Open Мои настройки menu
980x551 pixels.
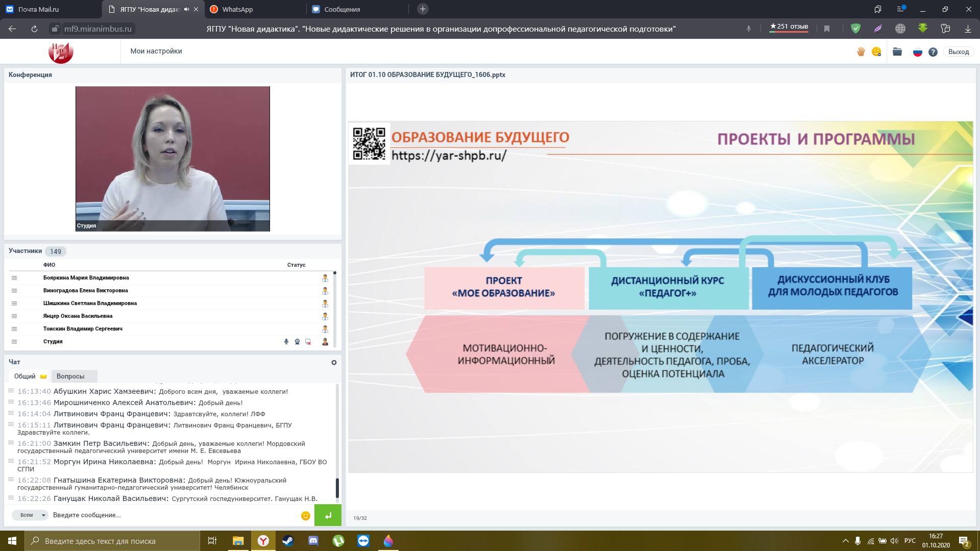(x=156, y=51)
